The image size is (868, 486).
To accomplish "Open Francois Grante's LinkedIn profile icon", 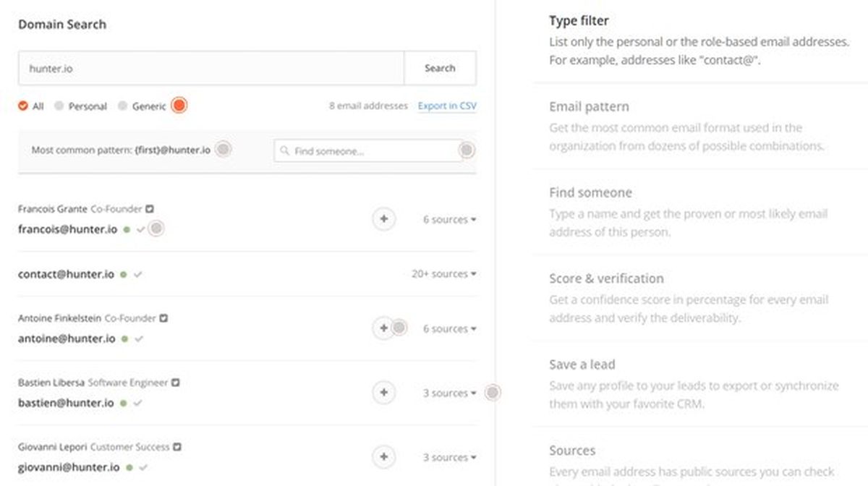I will pyautogui.click(x=150, y=209).
